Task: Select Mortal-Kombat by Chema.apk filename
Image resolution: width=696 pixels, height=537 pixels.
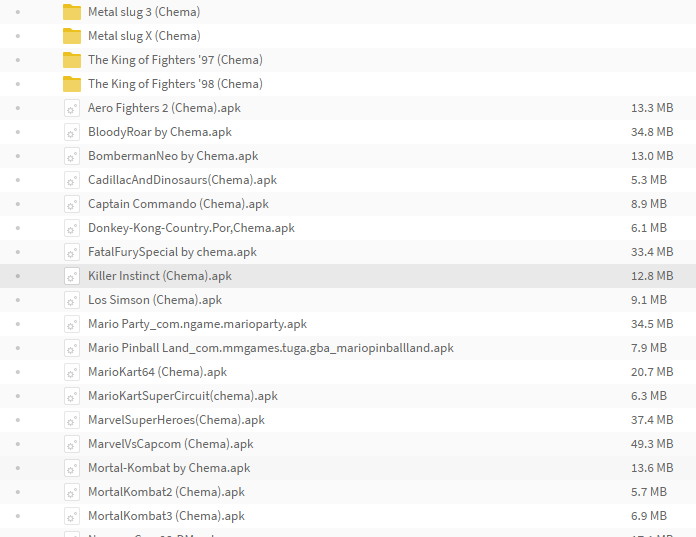Action: [169, 467]
